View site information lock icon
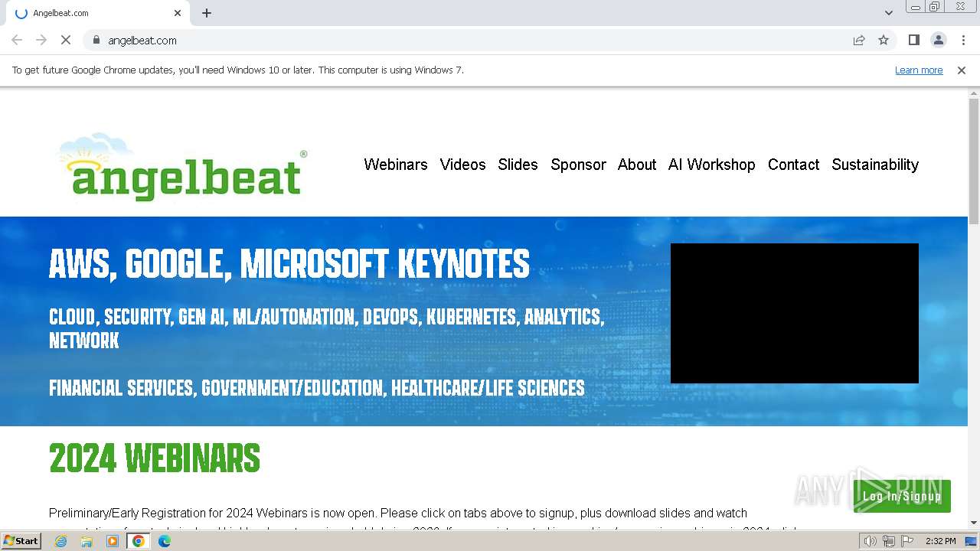Image resolution: width=980 pixels, height=551 pixels. pyautogui.click(x=96, y=40)
